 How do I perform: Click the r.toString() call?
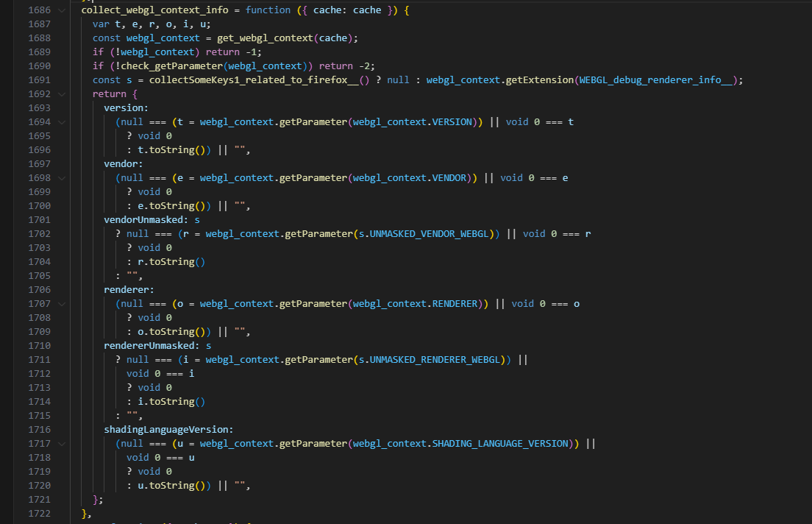coord(171,262)
